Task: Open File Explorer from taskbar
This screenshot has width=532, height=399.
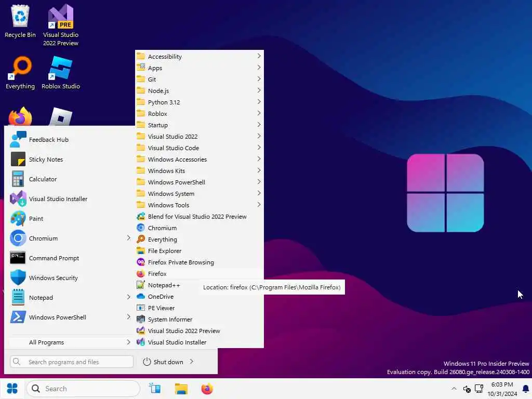Action: 181,389
